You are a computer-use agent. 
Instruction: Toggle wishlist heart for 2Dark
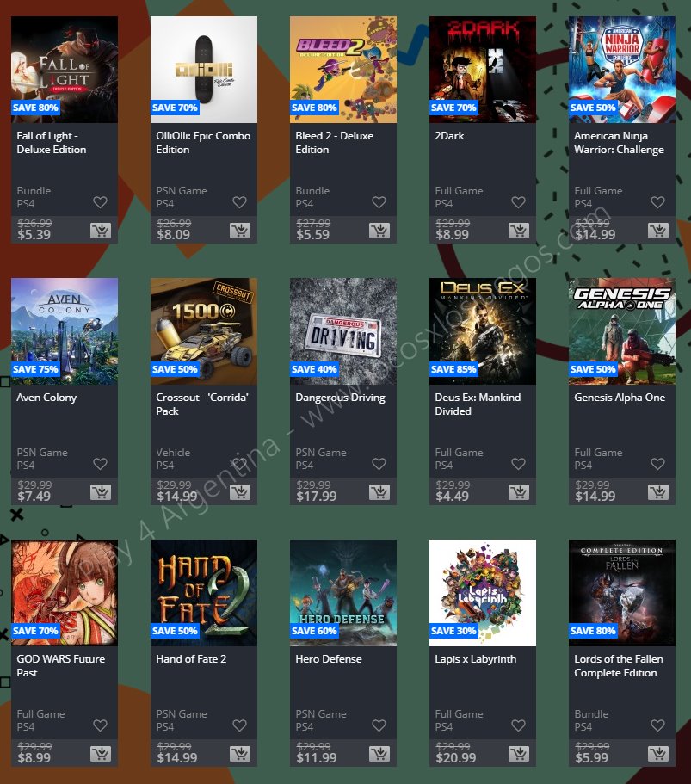click(x=519, y=202)
